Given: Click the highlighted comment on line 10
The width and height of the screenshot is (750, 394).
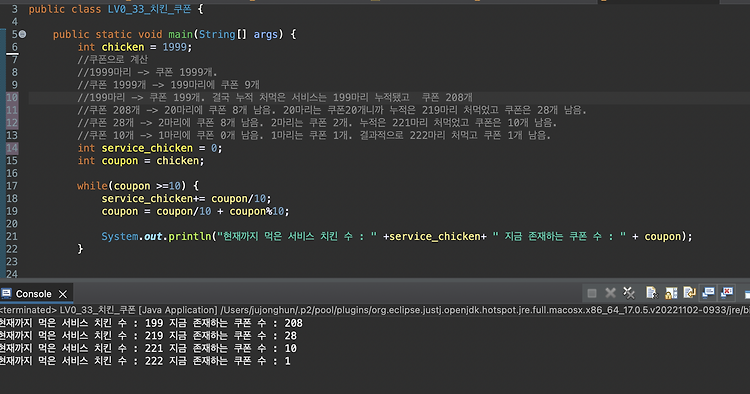Looking at the screenshot, I should [275, 98].
